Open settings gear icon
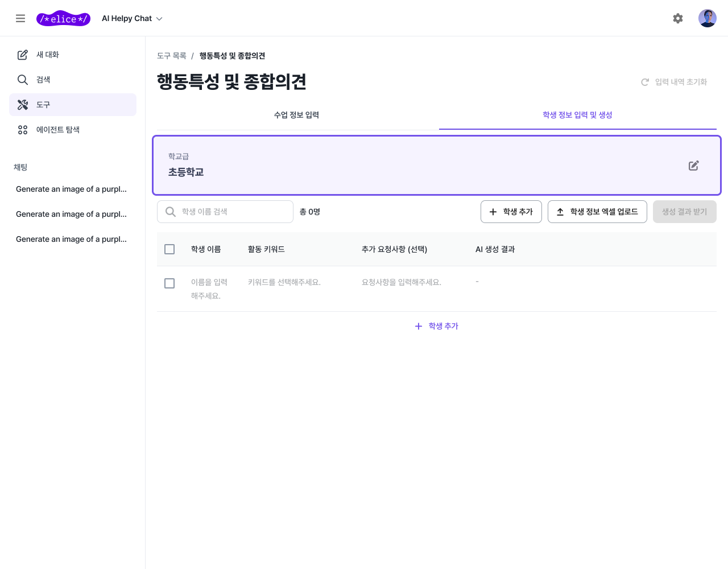 click(x=677, y=18)
